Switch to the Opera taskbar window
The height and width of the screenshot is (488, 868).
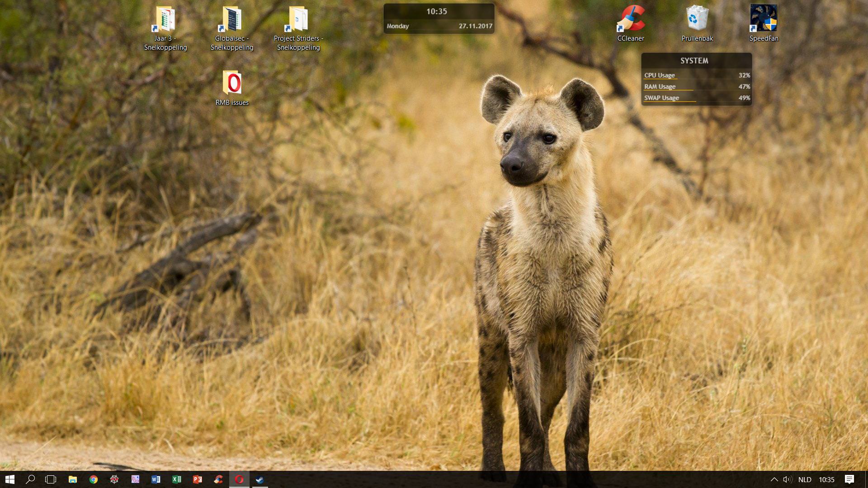[x=239, y=479]
